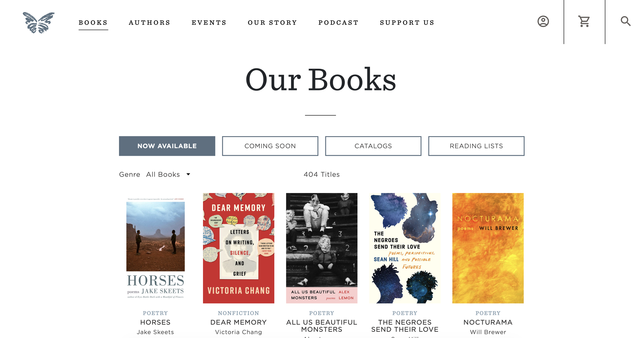Open the shopping cart
This screenshot has width=644, height=338.
tap(584, 21)
